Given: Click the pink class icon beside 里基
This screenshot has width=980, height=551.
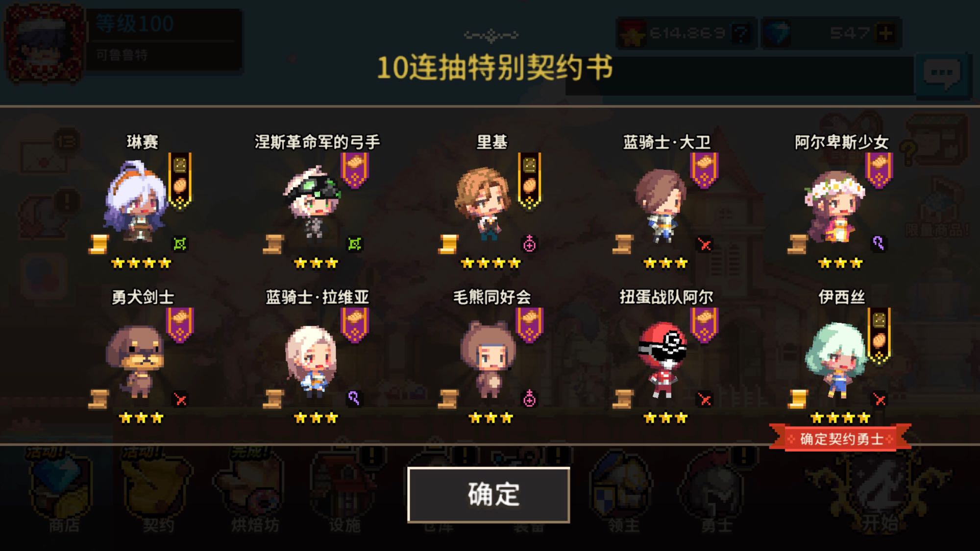Looking at the screenshot, I should coord(529,243).
